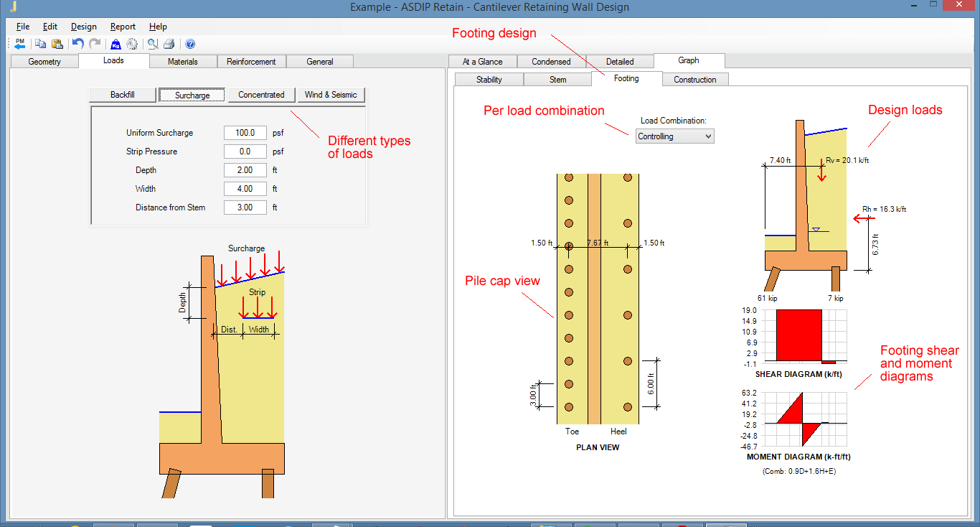This screenshot has width=980, height=527.
Task: Open the Load Combination dropdown
Action: pyautogui.click(x=709, y=136)
